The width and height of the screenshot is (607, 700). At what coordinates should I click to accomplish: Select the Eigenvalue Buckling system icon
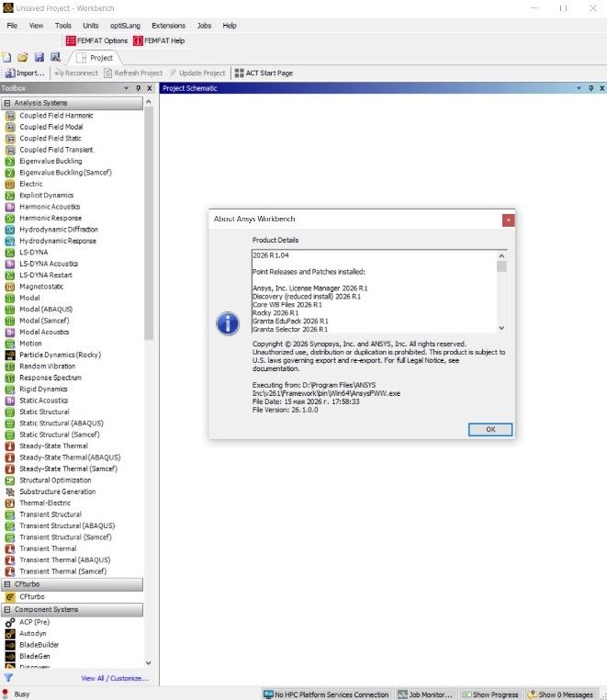pos(10,161)
